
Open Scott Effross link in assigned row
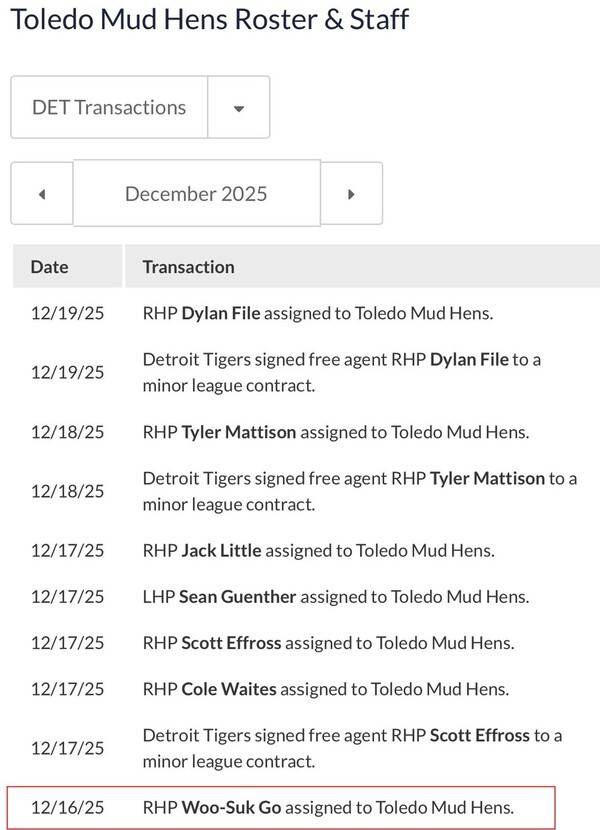(x=231, y=643)
